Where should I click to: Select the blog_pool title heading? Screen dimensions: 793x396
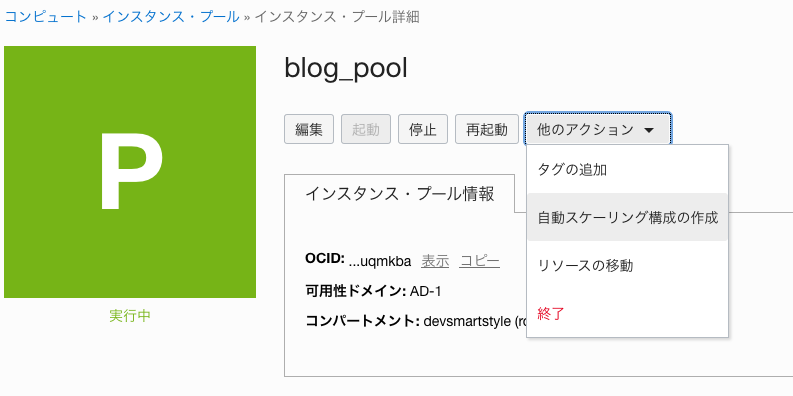point(346,68)
